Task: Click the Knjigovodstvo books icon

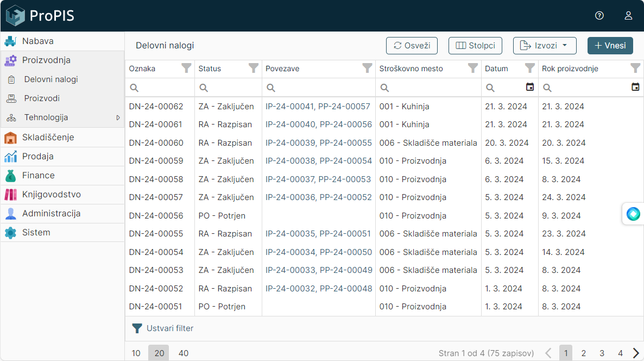Action: point(10,195)
